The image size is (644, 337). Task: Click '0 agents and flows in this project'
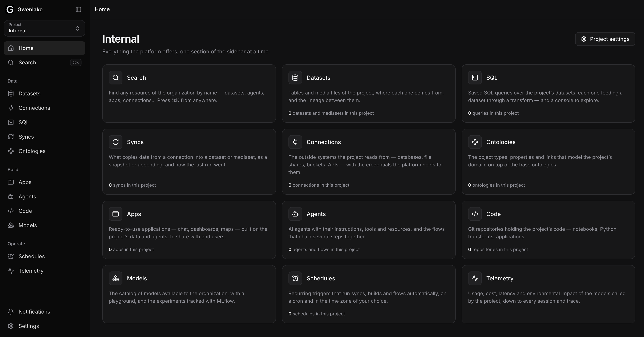[324, 249]
